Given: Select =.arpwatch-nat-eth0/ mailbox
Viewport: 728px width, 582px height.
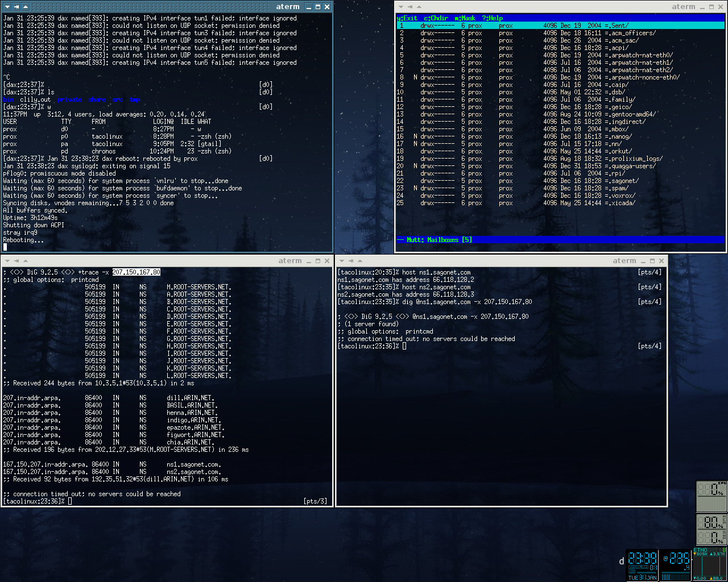Looking at the screenshot, I should click(560, 55).
